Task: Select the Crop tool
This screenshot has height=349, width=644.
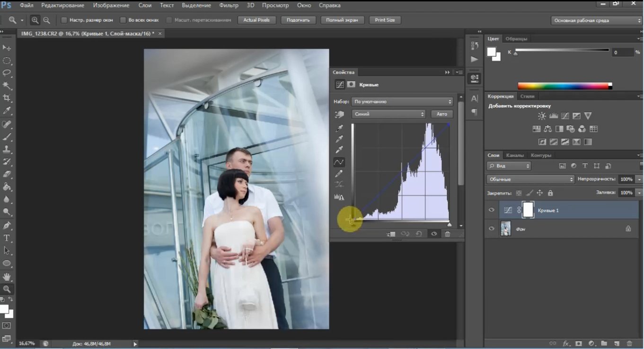Action: pos(7,98)
